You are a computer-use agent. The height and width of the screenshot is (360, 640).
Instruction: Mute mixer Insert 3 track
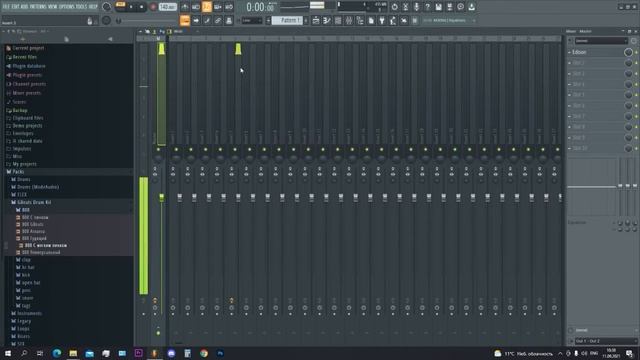(x=206, y=149)
